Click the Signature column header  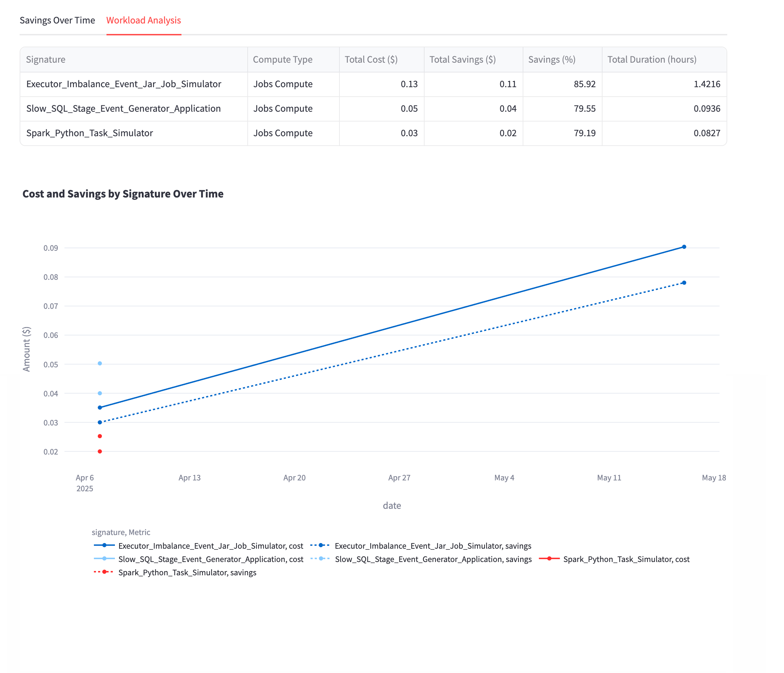(x=46, y=60)
